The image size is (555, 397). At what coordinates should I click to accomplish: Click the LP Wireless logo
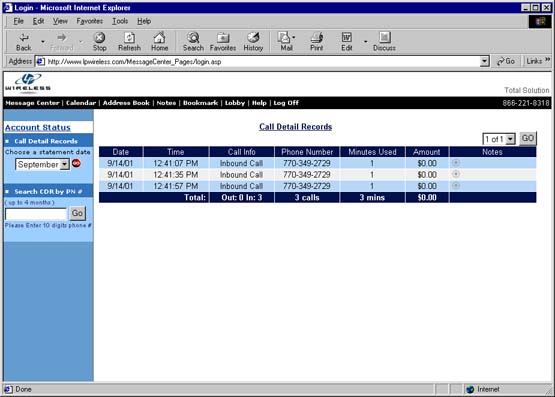pos(28,84)
